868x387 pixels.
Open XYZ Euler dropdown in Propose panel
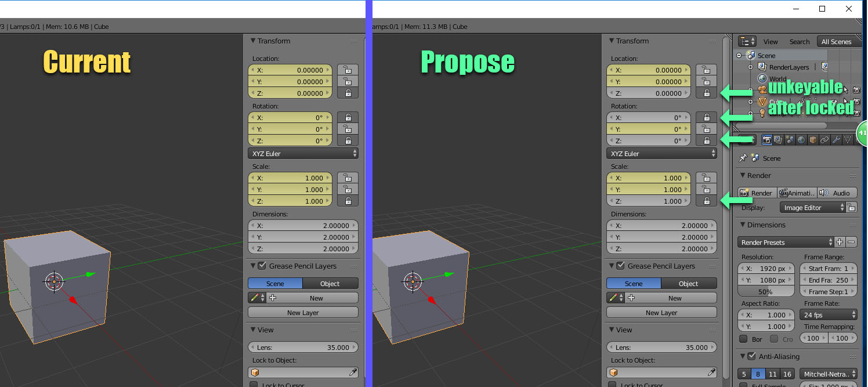(661, 154)
